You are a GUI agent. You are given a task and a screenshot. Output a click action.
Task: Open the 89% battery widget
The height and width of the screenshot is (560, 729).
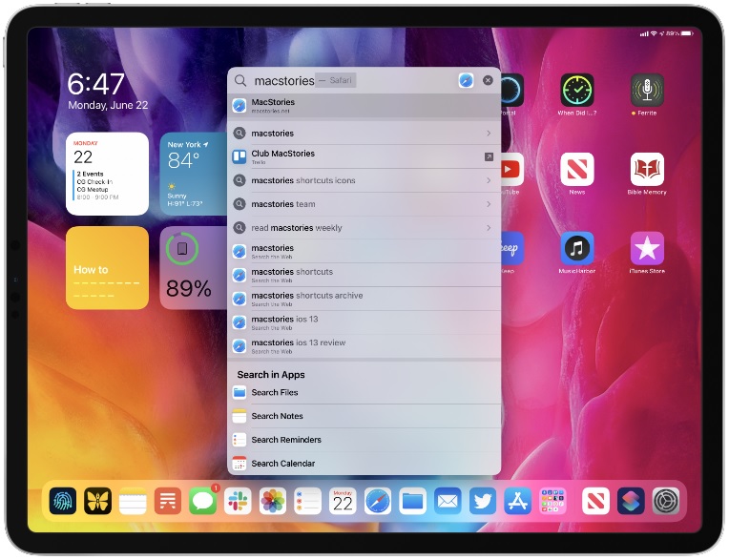[x=194, y=268]
